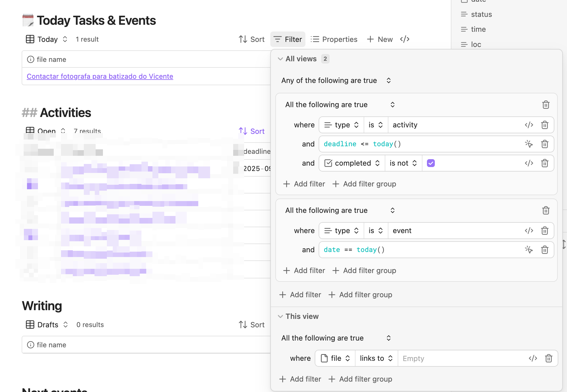The width and height of the screenshot is (567, 392).
Task: Open the Properties menu
Action: pyautogui.click(x=334, y=39)
